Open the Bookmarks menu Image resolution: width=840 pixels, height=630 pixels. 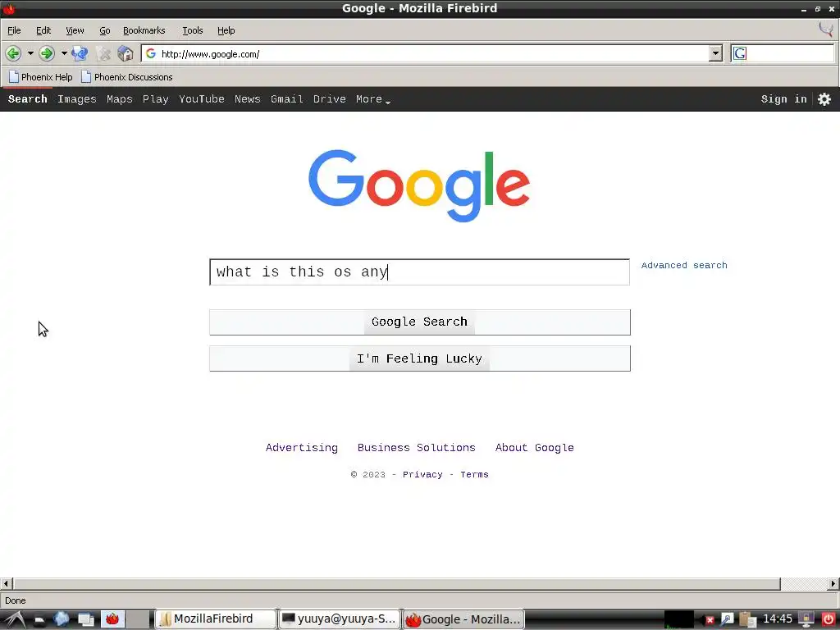[144, 30]
